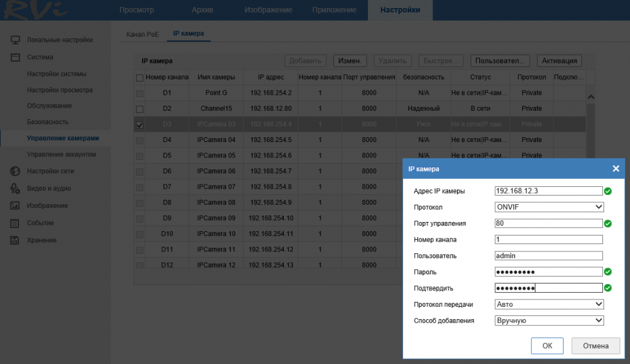630x364 pixels.
Task: Switch to the Канал PoE tab
Action: point(142,34)
